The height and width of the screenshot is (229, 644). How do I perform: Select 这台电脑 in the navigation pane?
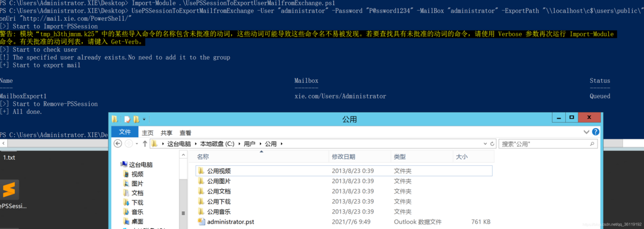[141, 165]
